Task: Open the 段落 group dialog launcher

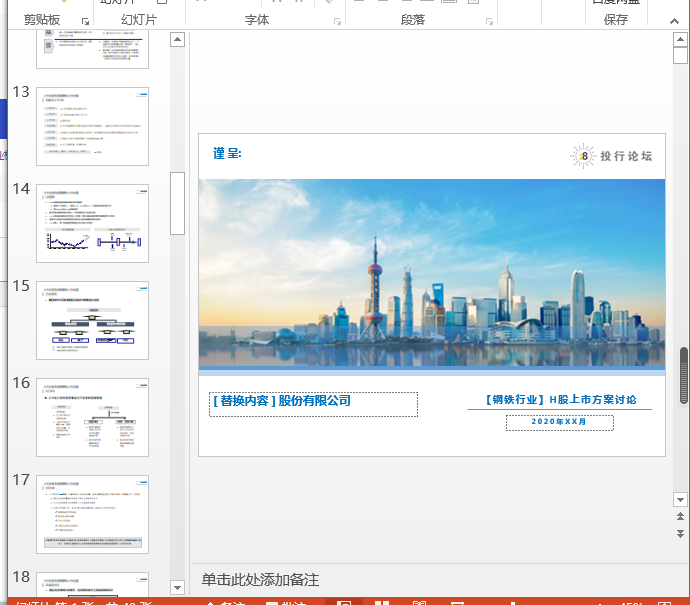Action: [489, 21]
